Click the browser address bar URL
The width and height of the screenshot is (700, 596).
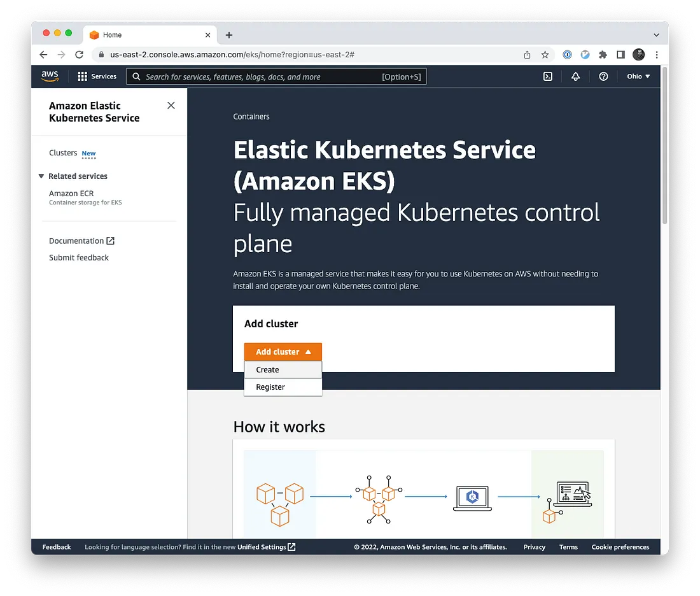[232, 55]
